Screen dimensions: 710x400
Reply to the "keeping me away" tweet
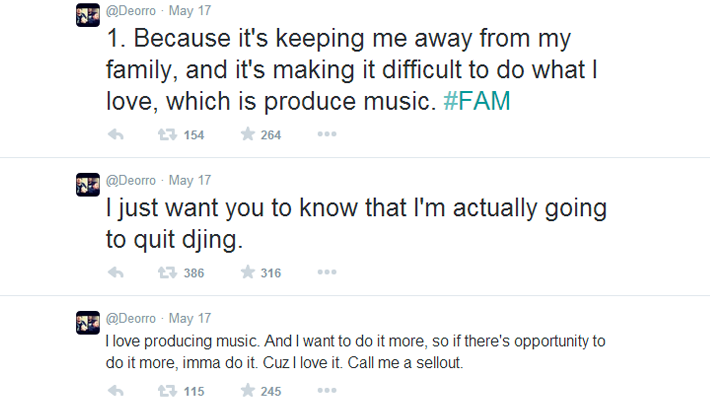[x=115, y=135]
